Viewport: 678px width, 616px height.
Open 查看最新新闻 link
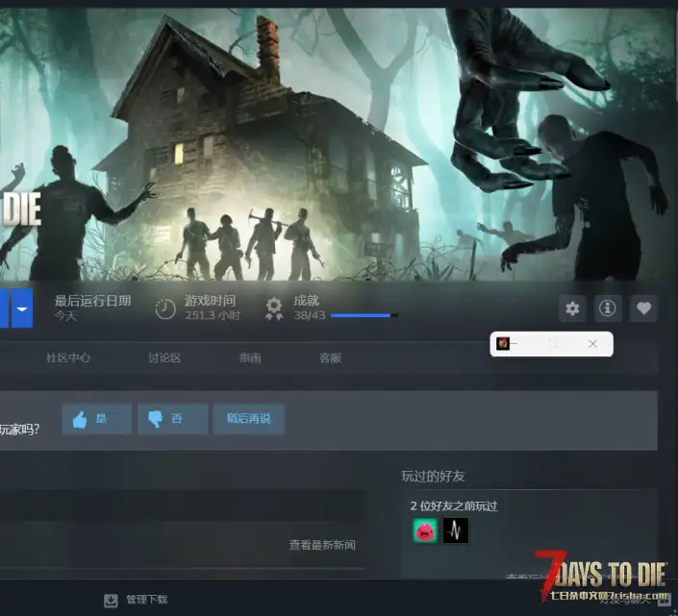click(x=322, y=545)
